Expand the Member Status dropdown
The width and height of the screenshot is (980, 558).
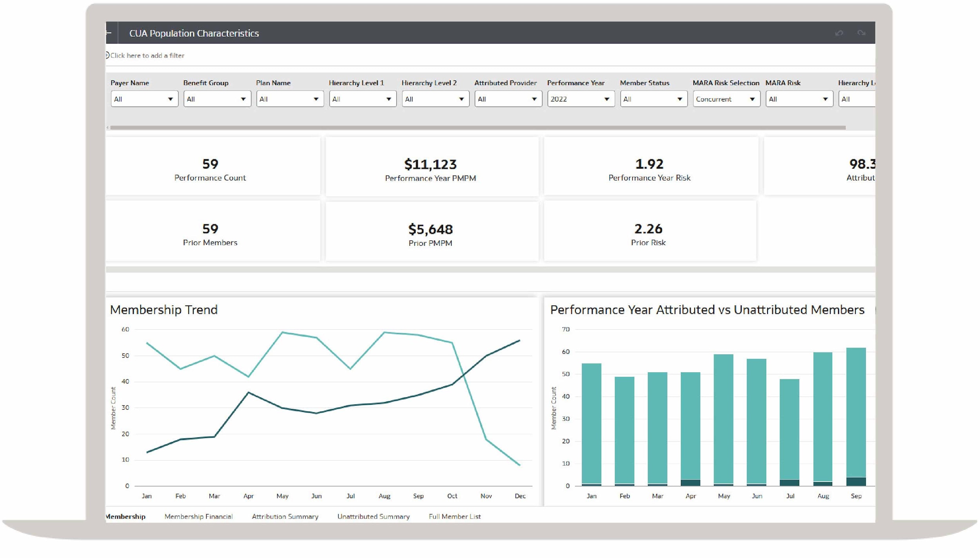(653, 99)
